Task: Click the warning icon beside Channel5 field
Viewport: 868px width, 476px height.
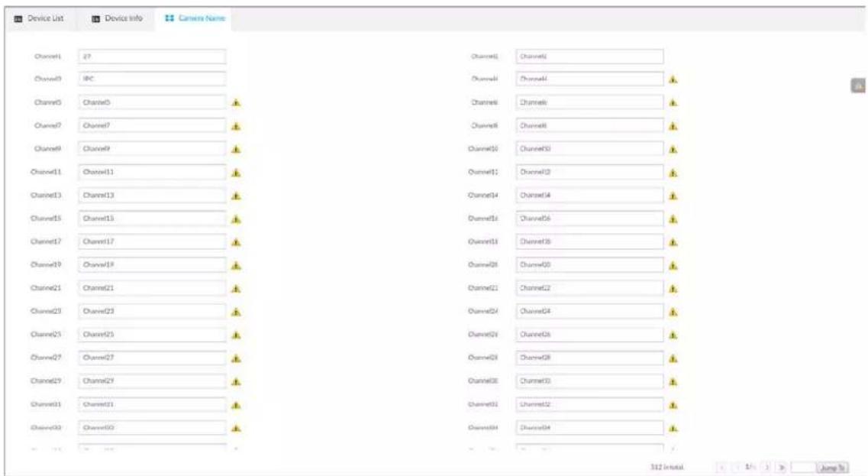Action: (x=237, y=102)
